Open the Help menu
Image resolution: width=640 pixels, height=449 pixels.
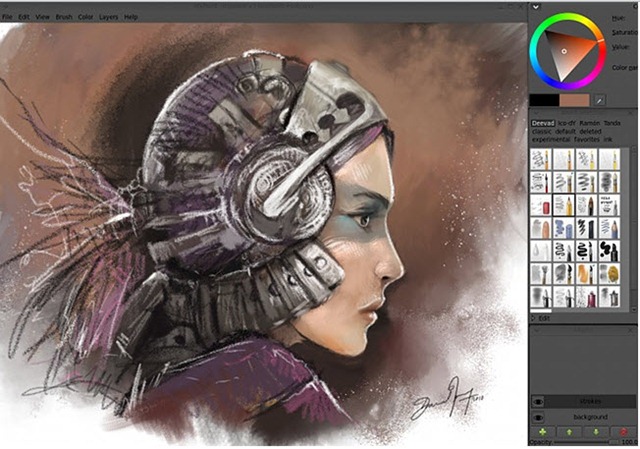[x=131, y=17]
